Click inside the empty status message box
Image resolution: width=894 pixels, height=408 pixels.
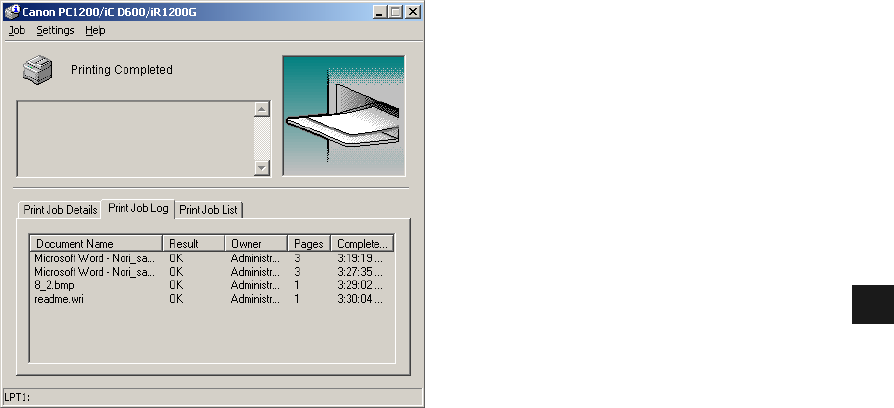[135, 138]
